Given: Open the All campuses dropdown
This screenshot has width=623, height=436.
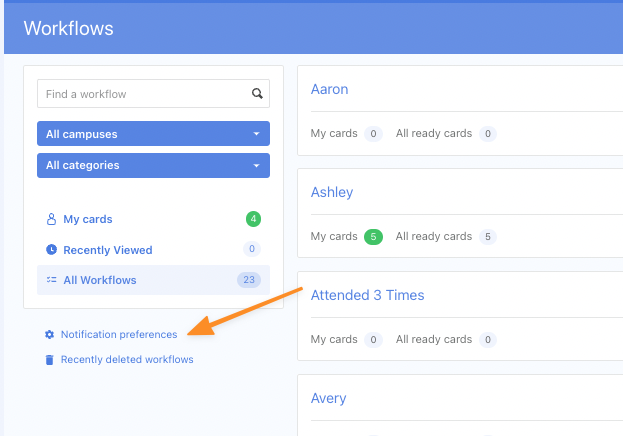Looking at the screenshot, I should click(x=153, y=134).
